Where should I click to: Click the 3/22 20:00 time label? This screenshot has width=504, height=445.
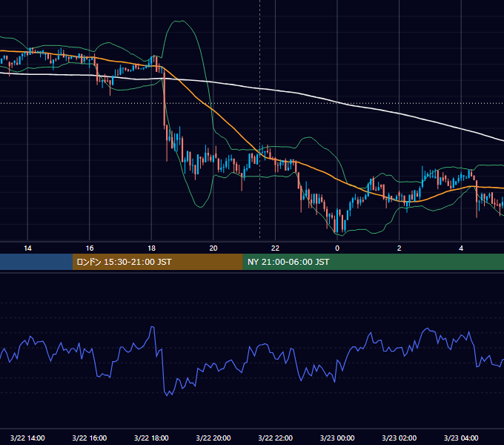click(x=213, y=438)
